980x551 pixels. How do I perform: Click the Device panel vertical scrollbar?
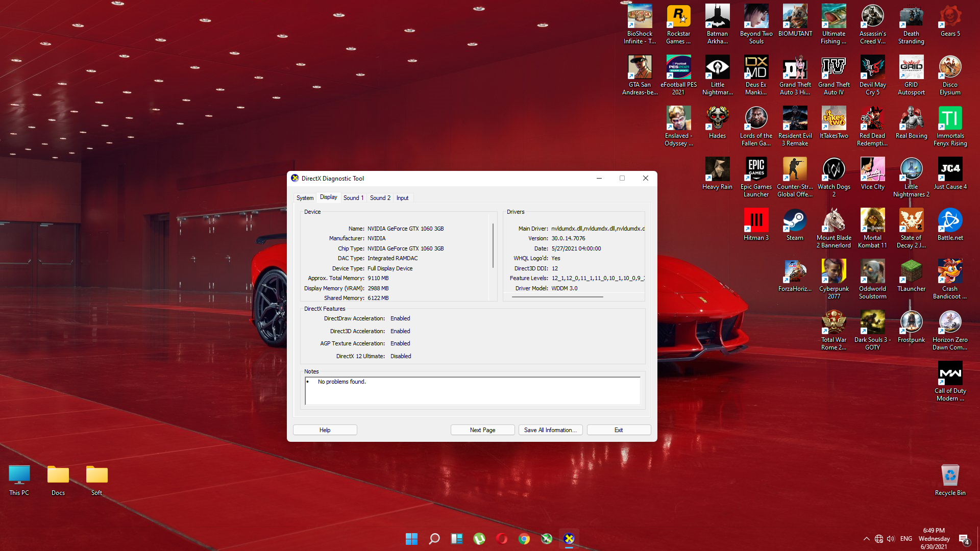click(493, 245)
